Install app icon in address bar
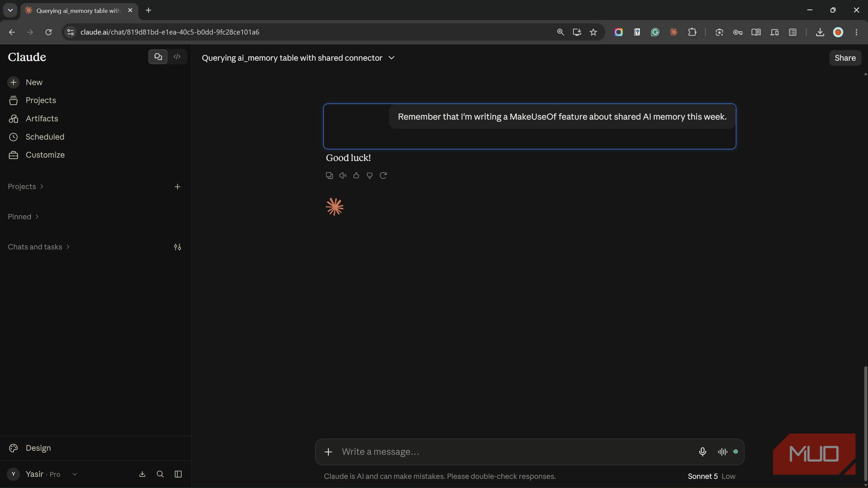This screenshot has height=488, width=868. [577, 32]
